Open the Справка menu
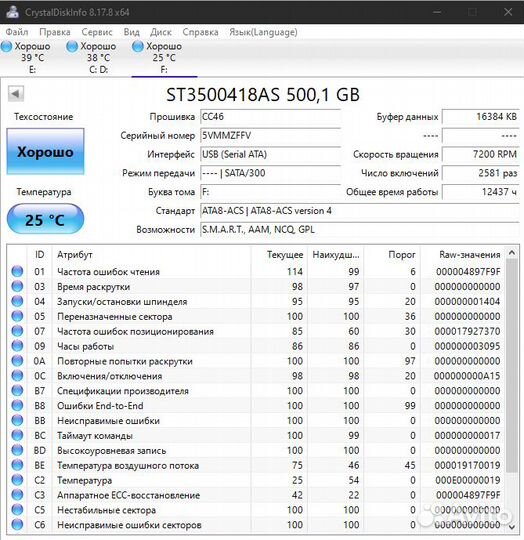This screenshot has width=524, height=540. (x=200, y=32)
